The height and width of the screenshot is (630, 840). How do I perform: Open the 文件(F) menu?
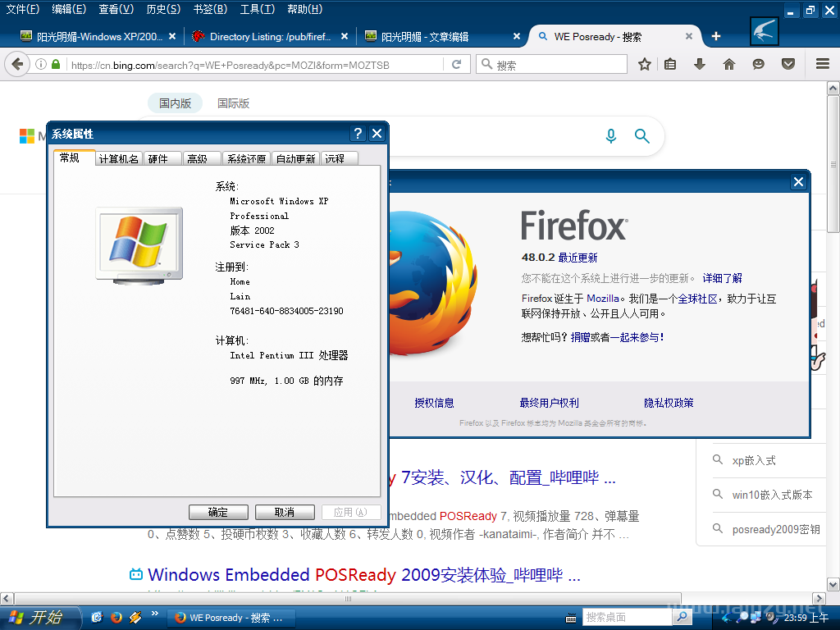point(22,9)
